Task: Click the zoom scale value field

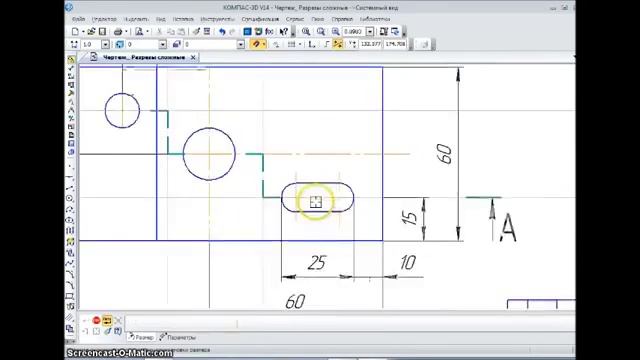Action: (353, 31)
